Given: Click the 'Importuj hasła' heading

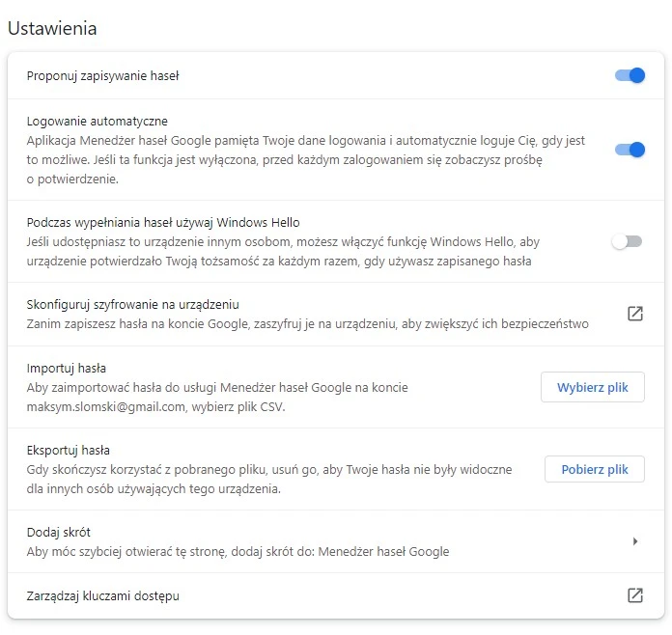Looking at the screenshot, I should [67, 368].
